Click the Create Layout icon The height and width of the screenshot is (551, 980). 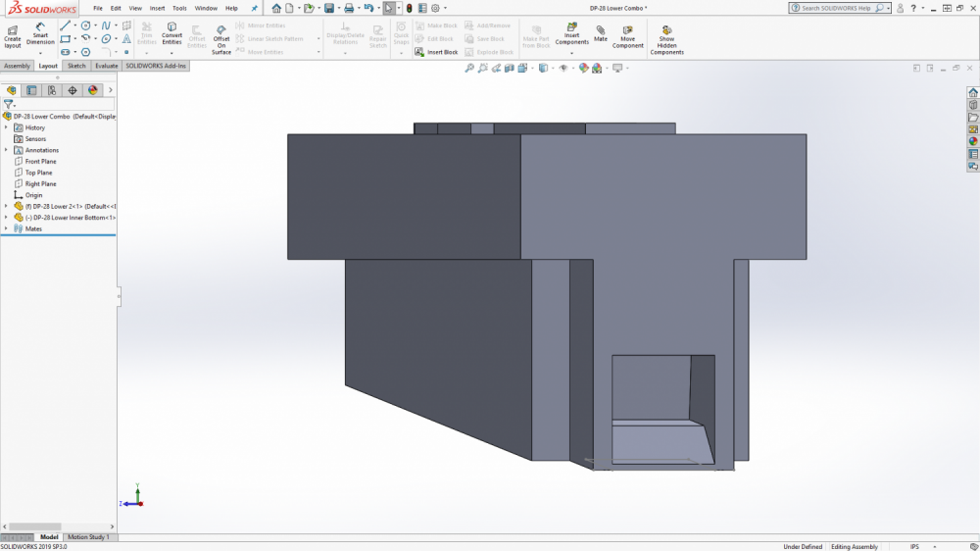pos(12,34)
